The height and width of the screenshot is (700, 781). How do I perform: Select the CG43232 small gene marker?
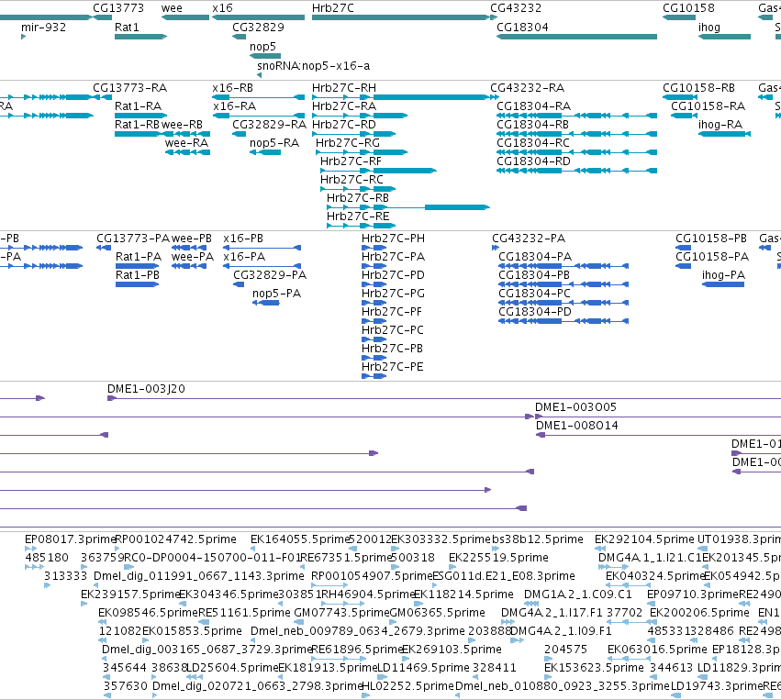tap(494, 17)
